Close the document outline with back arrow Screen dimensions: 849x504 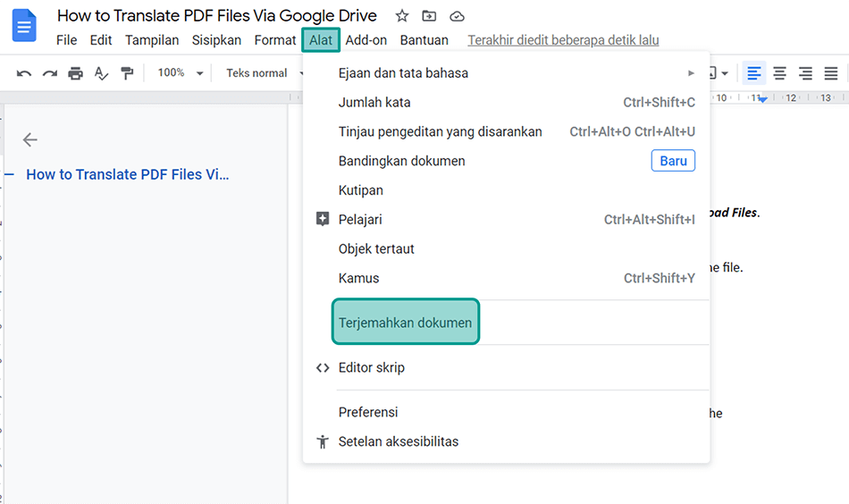(x=29, y=139)
